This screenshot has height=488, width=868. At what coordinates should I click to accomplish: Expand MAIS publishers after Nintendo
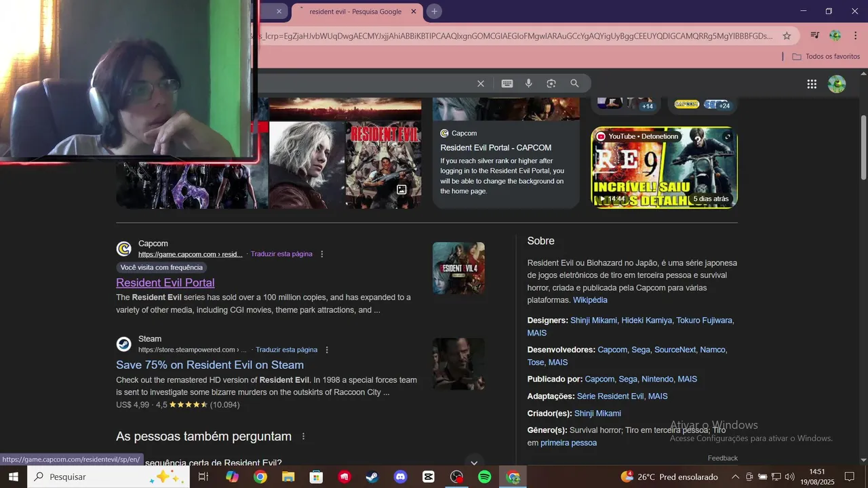688,379
